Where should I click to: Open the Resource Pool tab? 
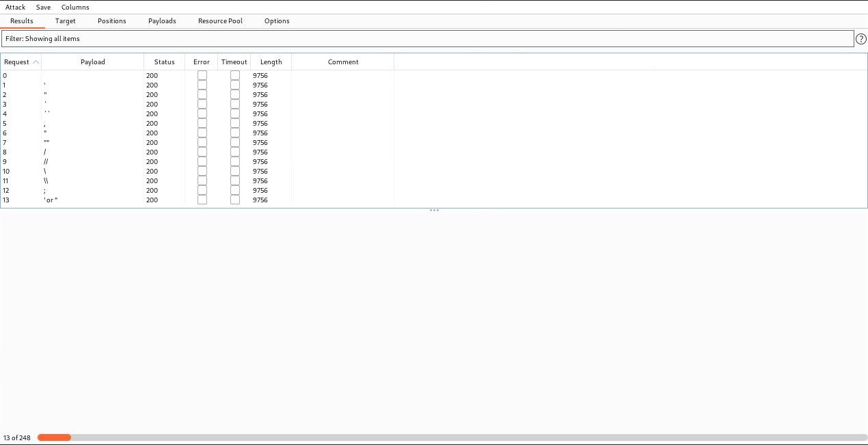(x=220, y=21)
